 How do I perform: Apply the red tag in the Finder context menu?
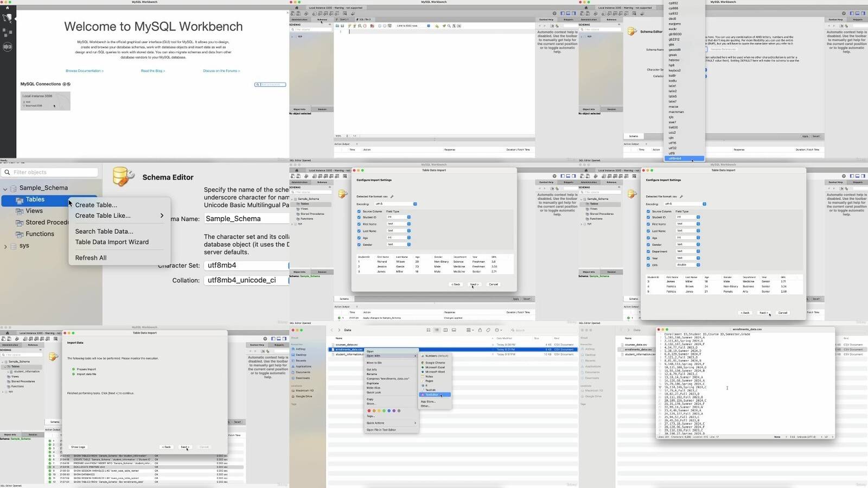coord(369,411)
